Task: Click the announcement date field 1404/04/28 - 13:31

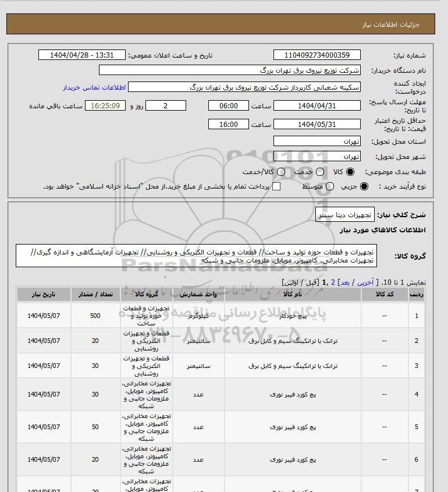Action: 82,55
